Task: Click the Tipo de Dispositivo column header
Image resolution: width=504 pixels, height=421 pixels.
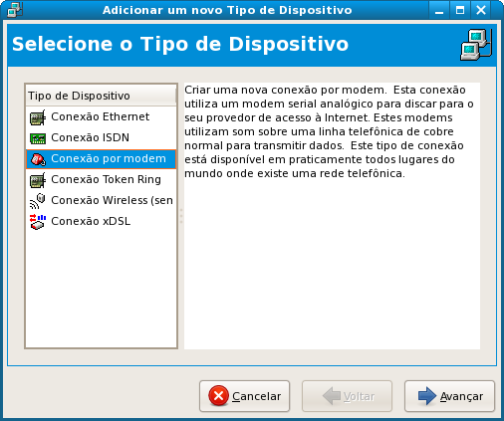Action: (x=101, y=96)
